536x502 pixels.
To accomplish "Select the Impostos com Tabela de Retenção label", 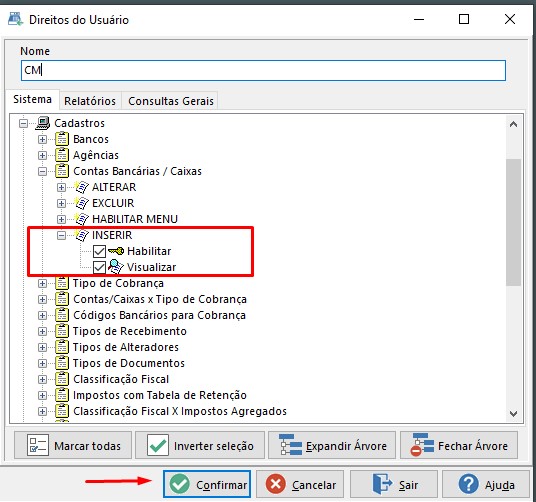I will click(x=160, y=395).
